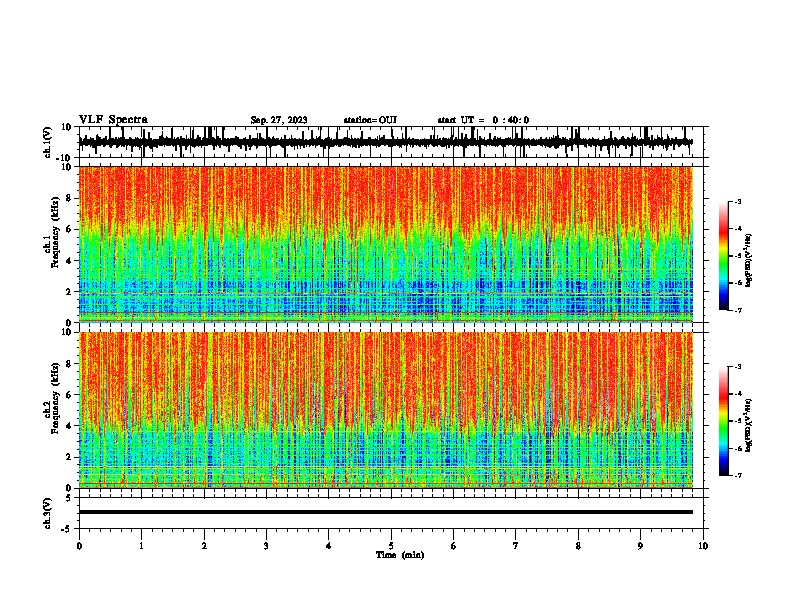Viewport: 792px width, 612px height.
Task: Click the "-3" label on the ch.2 color bar
Action: click(x=737, y=367)
